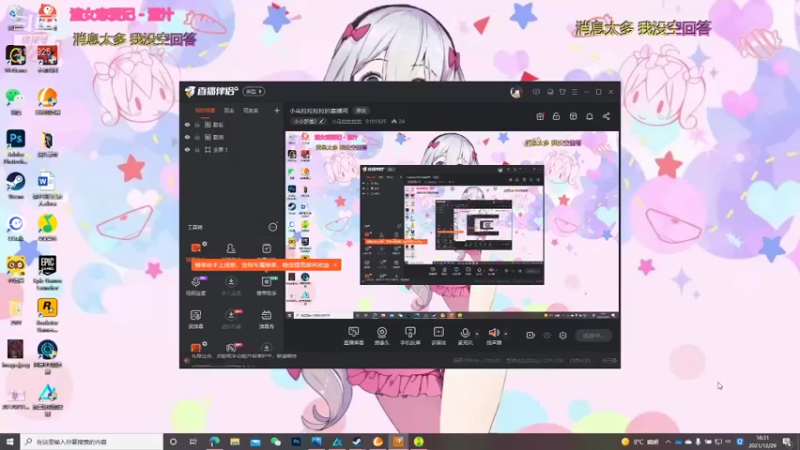Viewport: 800px width, 450px height.
Task: Click the record video icon
Action: (531, 335)
